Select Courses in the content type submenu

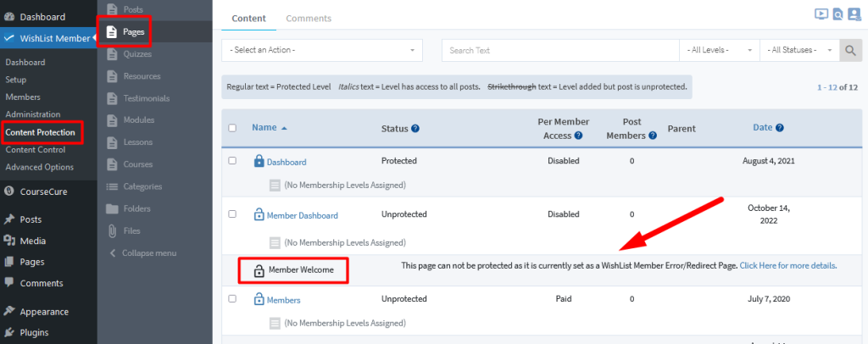pyautogui.click(x=138, y=164)
